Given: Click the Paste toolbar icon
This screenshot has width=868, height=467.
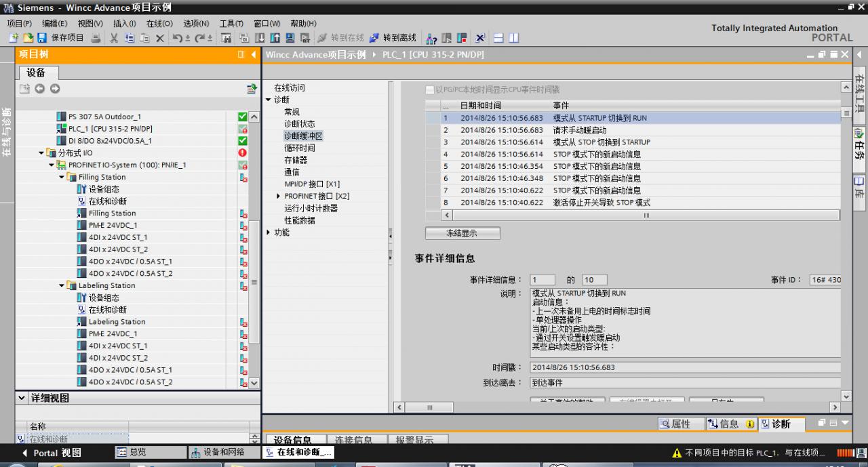Looking at the screenshot, I should click(144, 38).
